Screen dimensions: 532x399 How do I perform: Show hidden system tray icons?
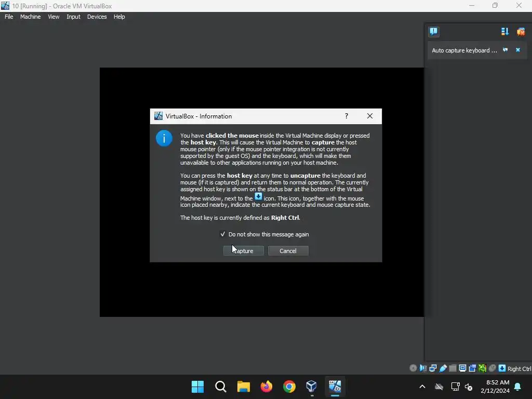pos(422,387)
